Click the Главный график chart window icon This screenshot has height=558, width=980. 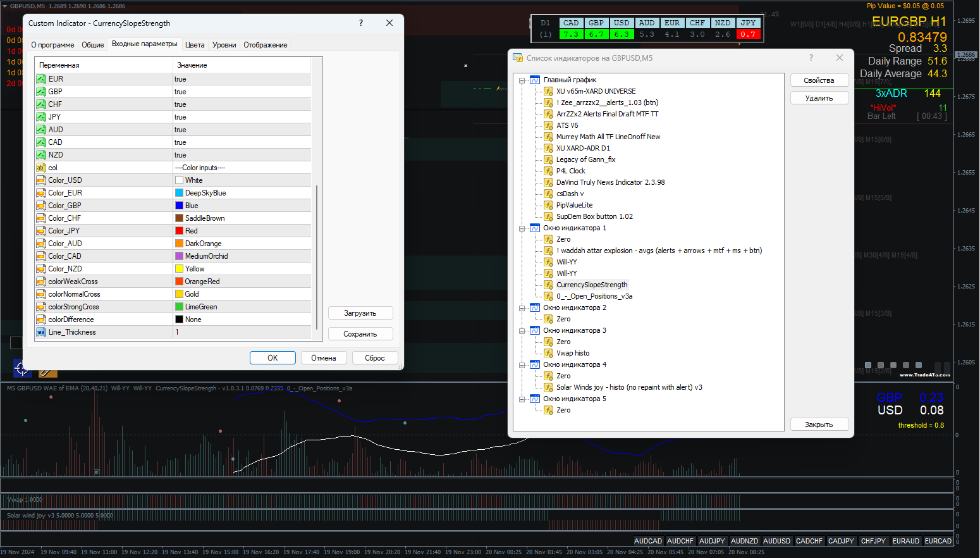pos(535,80)
